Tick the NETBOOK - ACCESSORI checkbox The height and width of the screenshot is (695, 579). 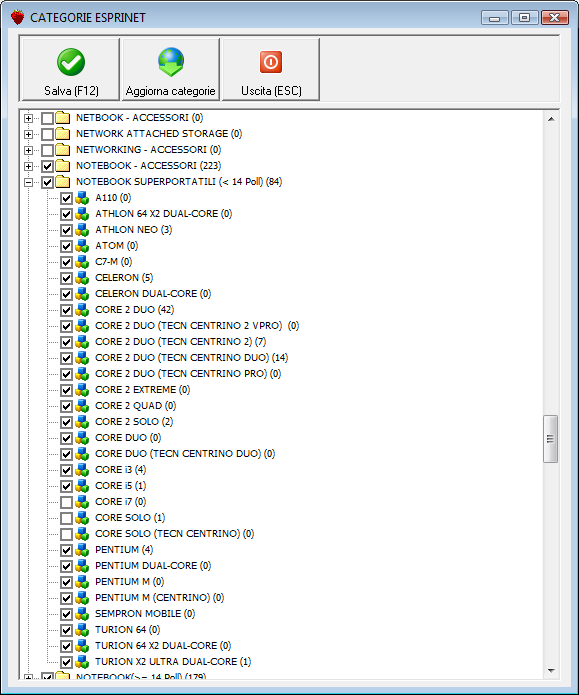(47, 118)
